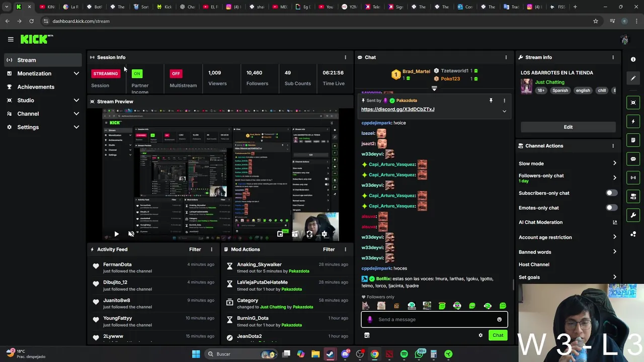Select Achievements in sidebar
Image resolution: width=644 pixels, height=362 pixels.
click(42, 87)
